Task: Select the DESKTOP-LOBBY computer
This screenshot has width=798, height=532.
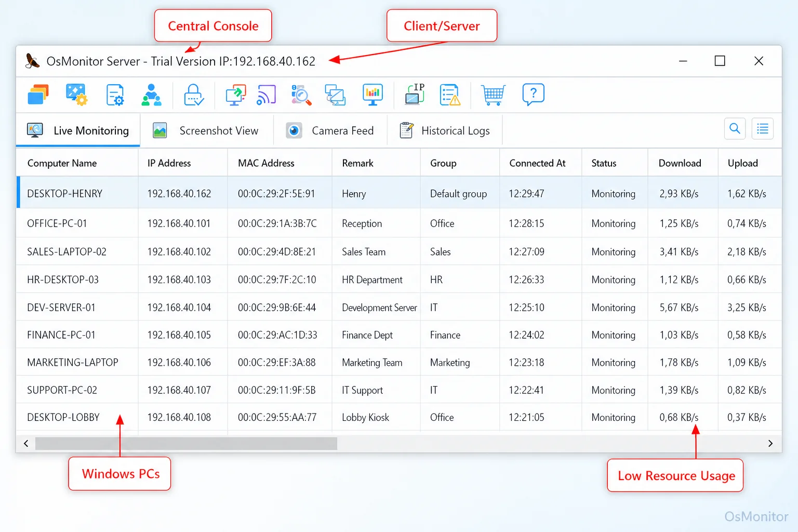Action: pos(63,417)
